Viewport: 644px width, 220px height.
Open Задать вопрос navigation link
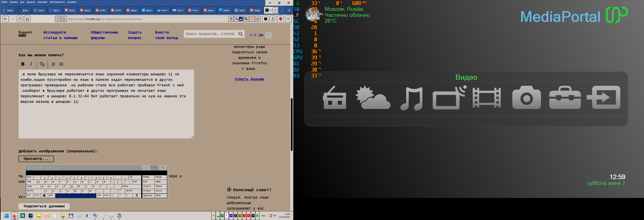coord(135,35)
